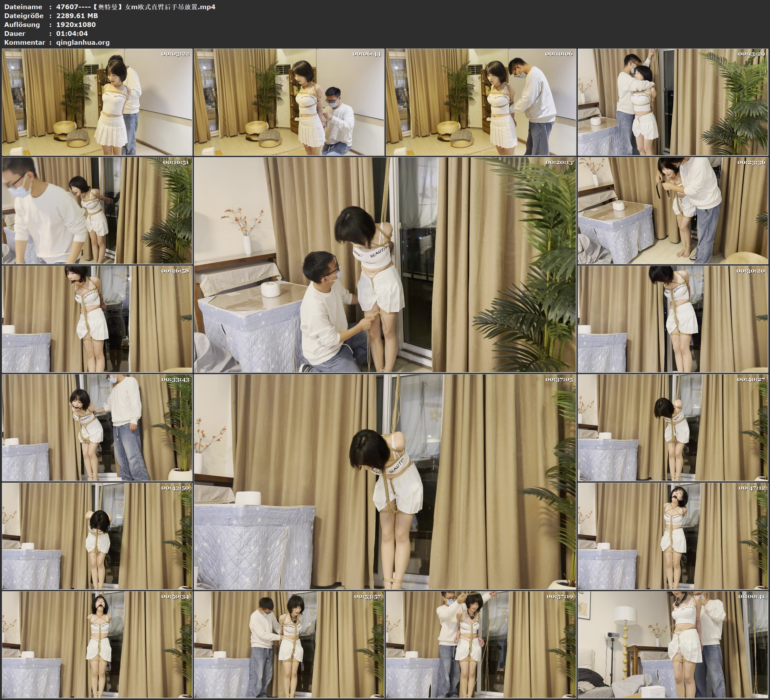770x700 pixels.
Task: Open the thumbnail timestamped 00:53:57
Action: tap(289, 644)
